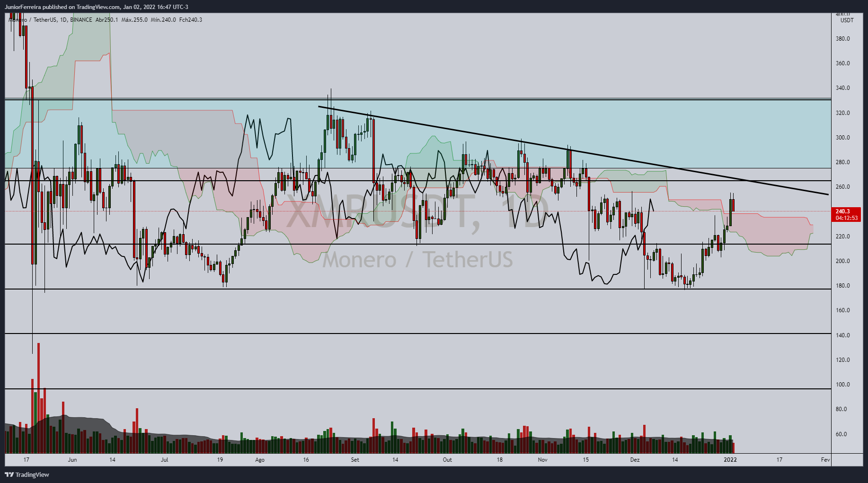Click the Ago date label on time axis
This screenshot has height=483, width=868.
260,460
